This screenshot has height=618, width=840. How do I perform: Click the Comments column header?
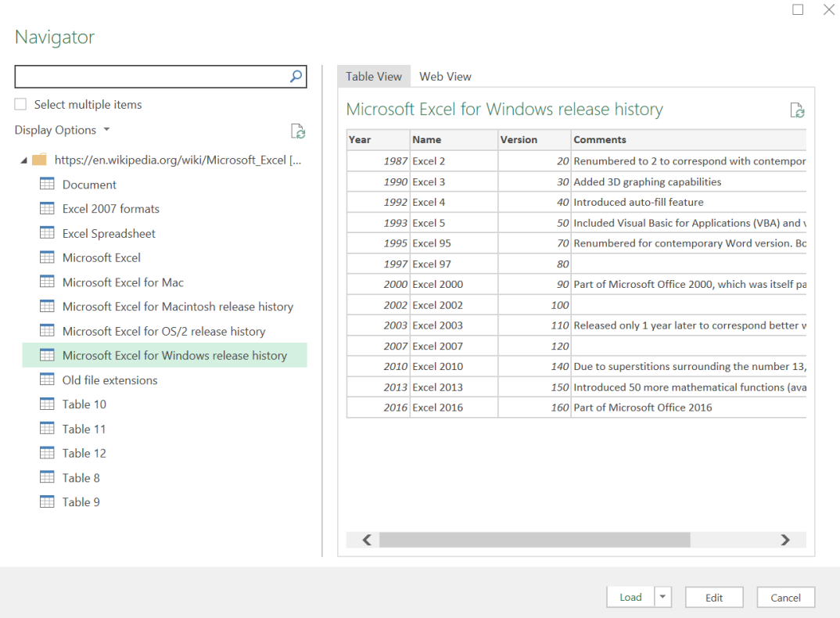(x=688, y=140)
